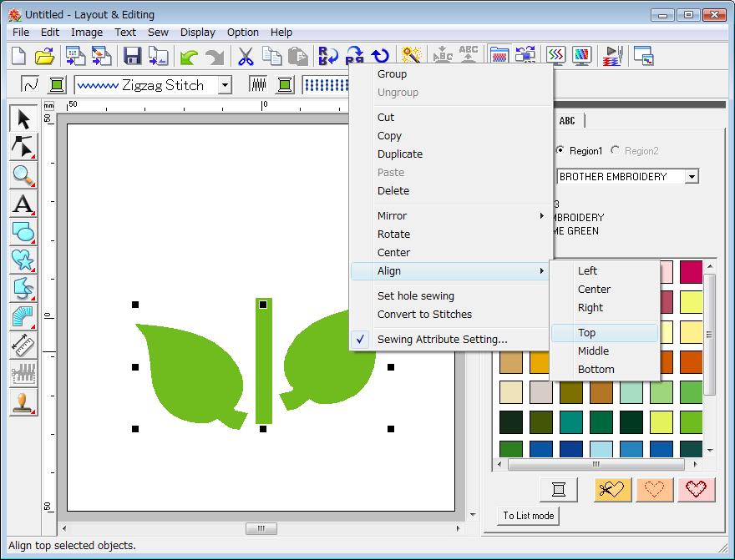Select the heart and star Shapes tool
This screenshot has height=560, width=735.
[23, 260]
